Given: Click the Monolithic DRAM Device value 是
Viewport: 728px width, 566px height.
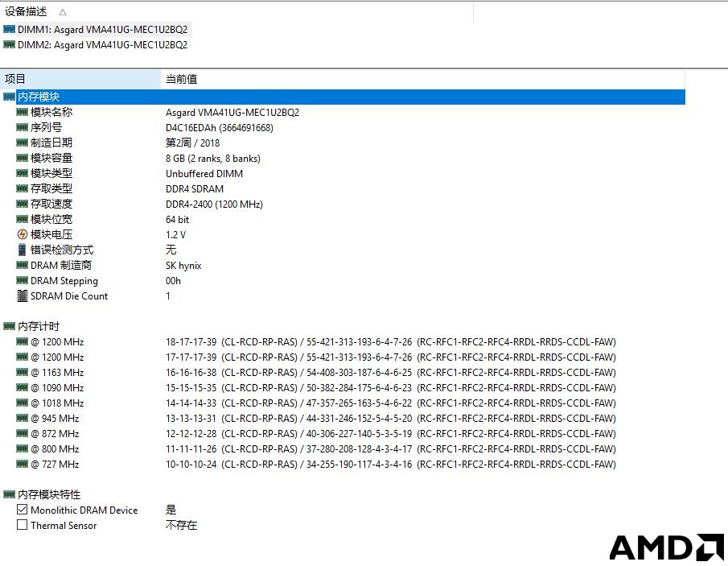Looking at the screenshot, I should [x=171, y=510].
